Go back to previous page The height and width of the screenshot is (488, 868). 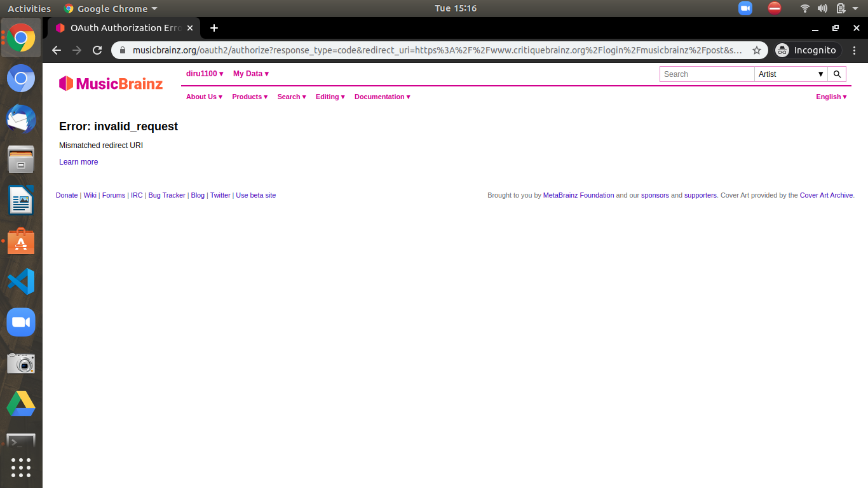coord(57,50)
